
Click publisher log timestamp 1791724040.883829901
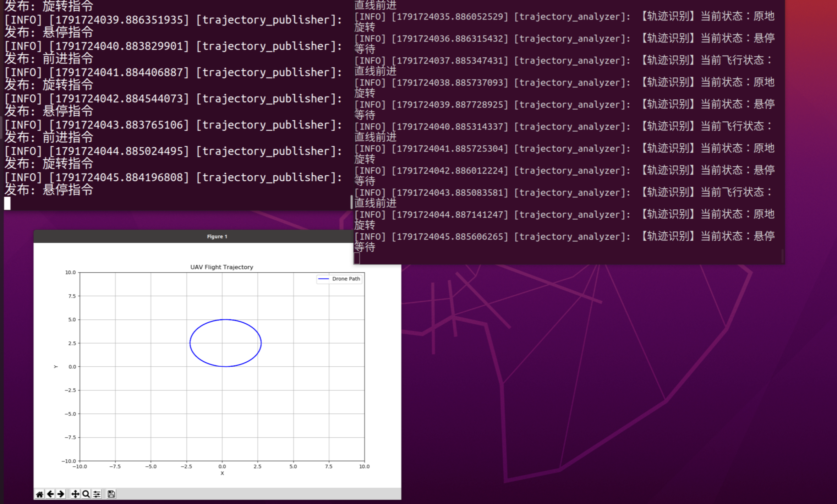[119, 46]
